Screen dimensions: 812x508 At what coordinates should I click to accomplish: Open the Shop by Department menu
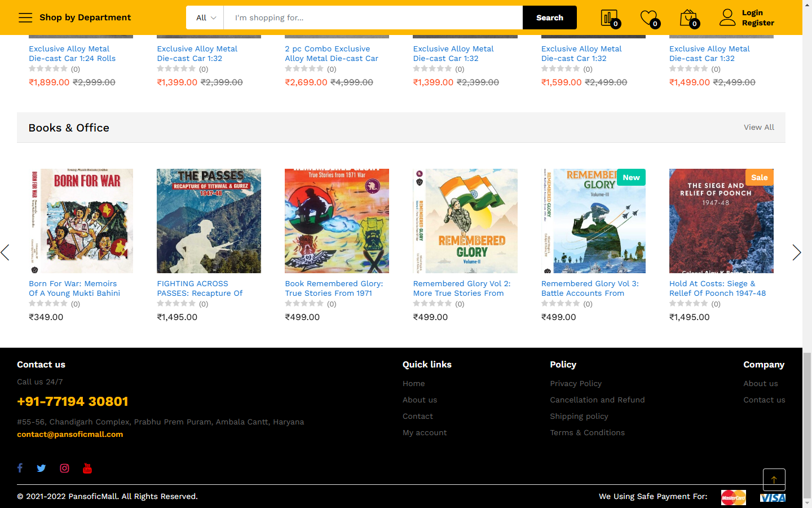point(74,17)
